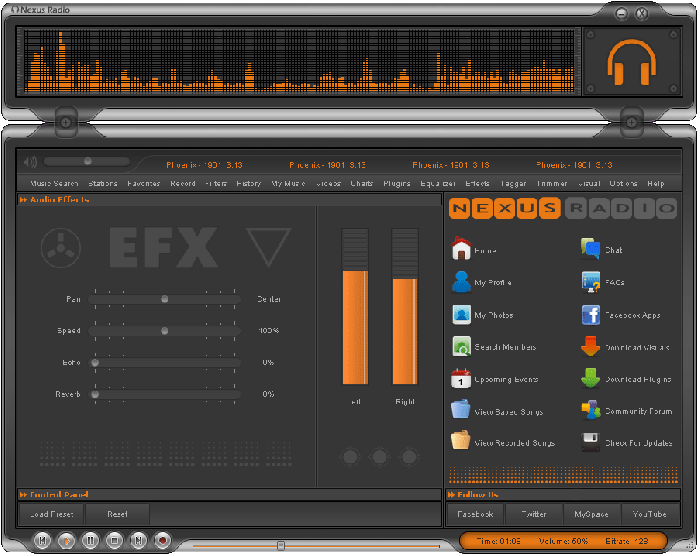This screenshot has width=700, height=556.
Task: Click the third knob under the level meters
Action: 409,457
